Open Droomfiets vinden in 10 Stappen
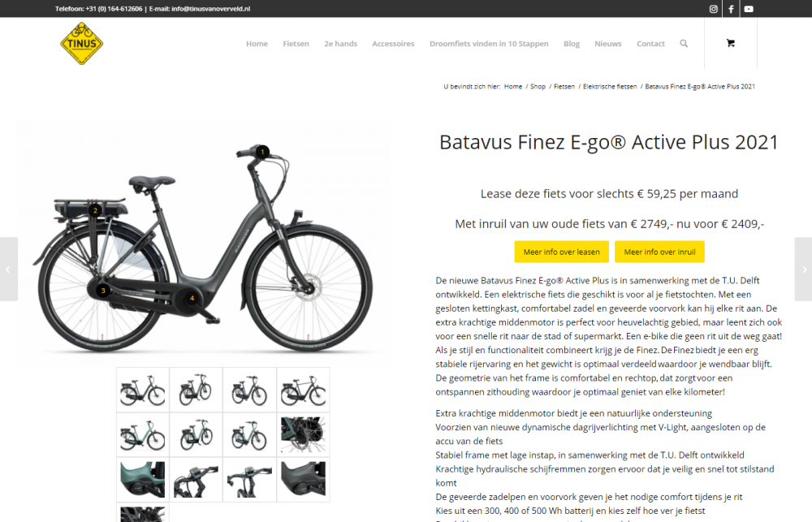 tap(489, 44)
